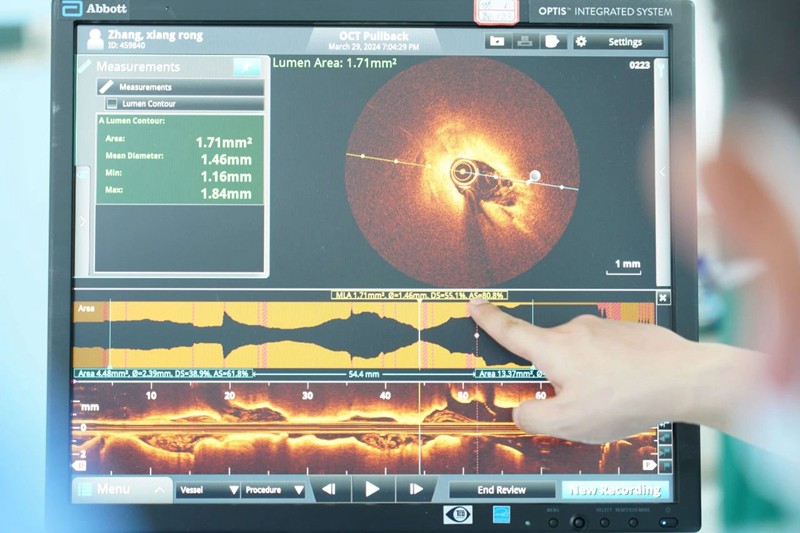Click End Review button
Screen dimensions: 800x533
[x=501, y=489]
